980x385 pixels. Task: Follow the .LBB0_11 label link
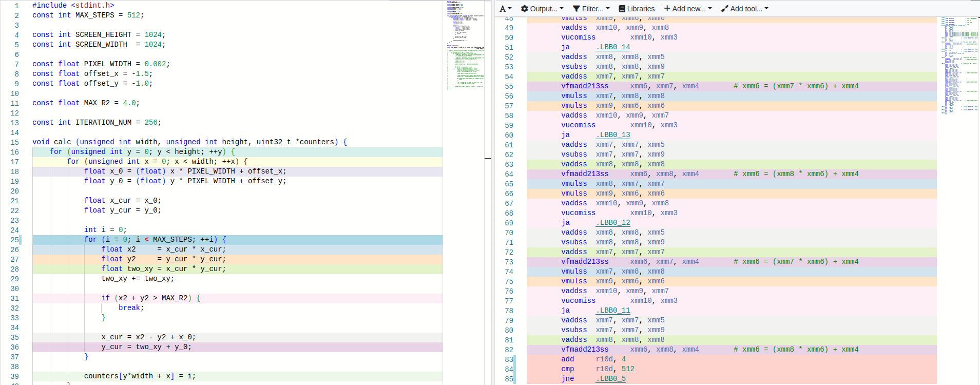(613, 311)
